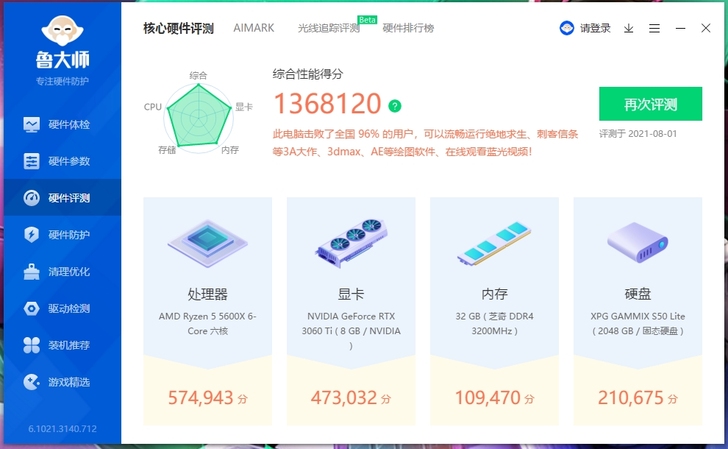Open 硬件防护 in sidebar

point(62,234)
